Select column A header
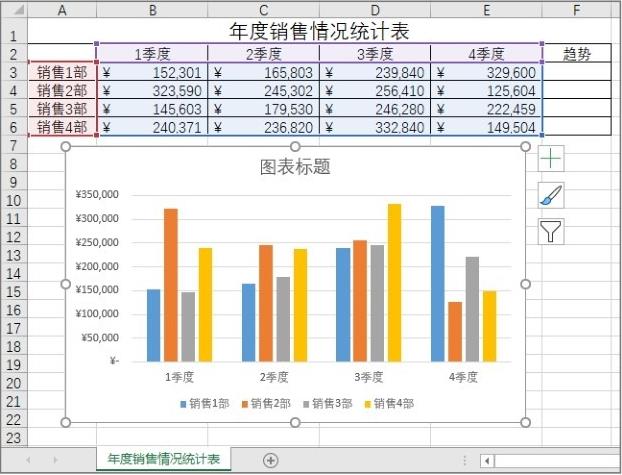622x475 pixels. tap(62, 10)
